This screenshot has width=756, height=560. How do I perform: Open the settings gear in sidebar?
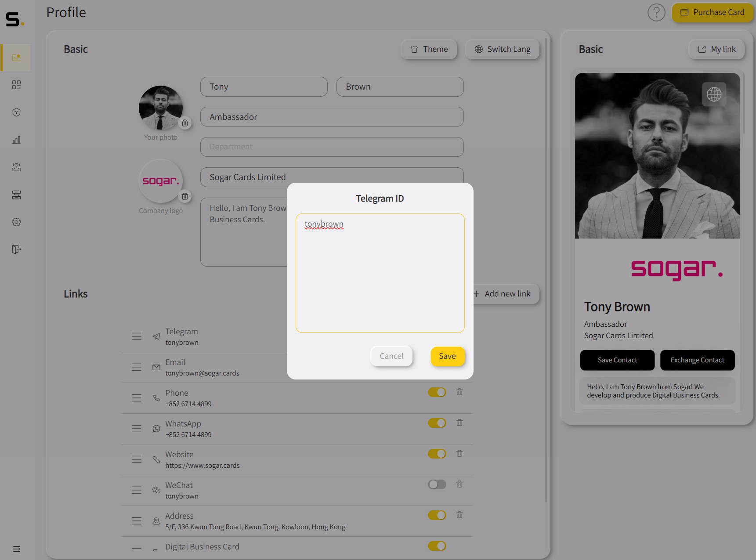click(16, 222)
